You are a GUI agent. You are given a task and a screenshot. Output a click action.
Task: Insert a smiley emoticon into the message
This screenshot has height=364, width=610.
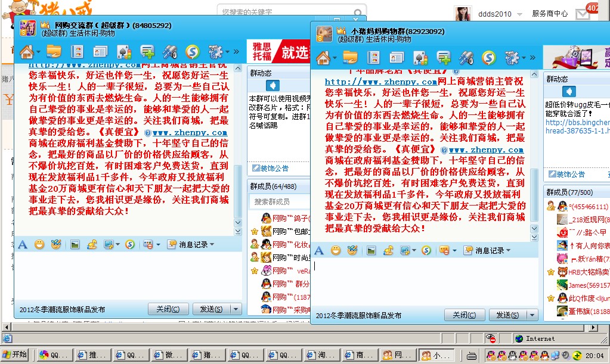[335, 250]
